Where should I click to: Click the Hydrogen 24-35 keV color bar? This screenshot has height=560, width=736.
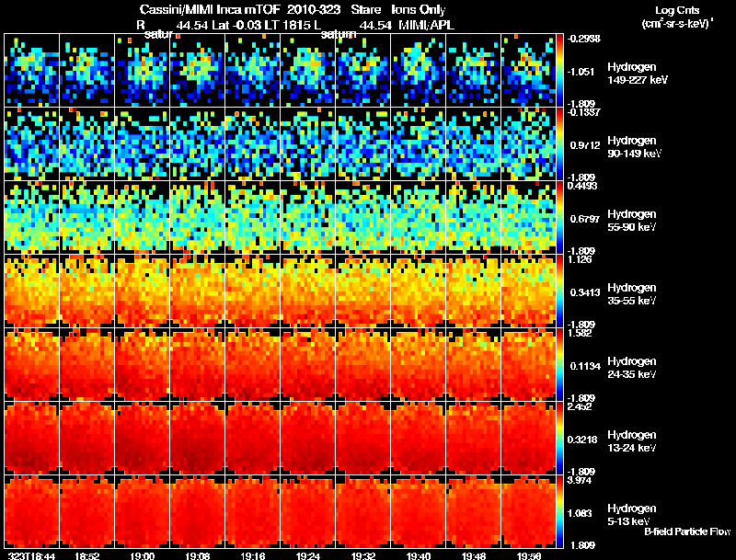coord(559,365)
